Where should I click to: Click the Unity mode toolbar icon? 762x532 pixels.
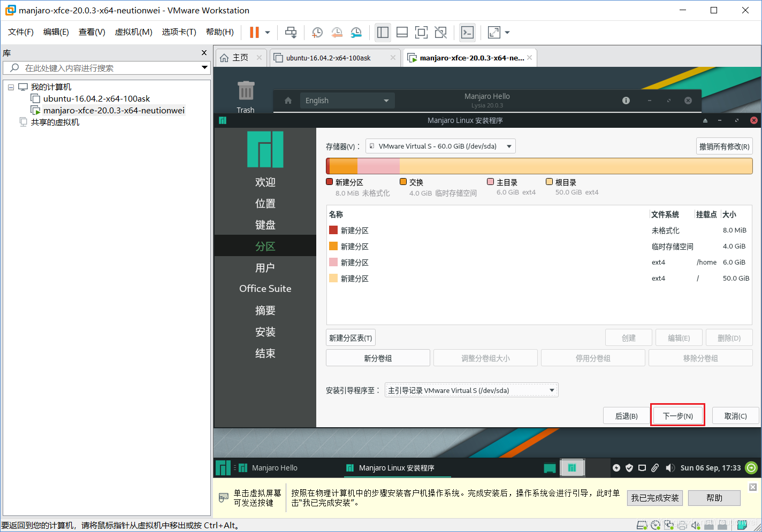click(440, 33)
